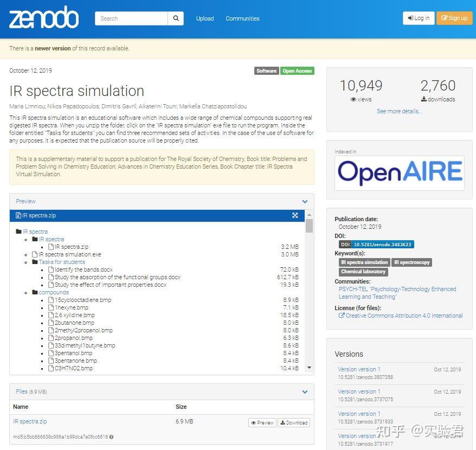476x450 pixels.
Task: Click the compounds folder icon
Action: point(35,292)
